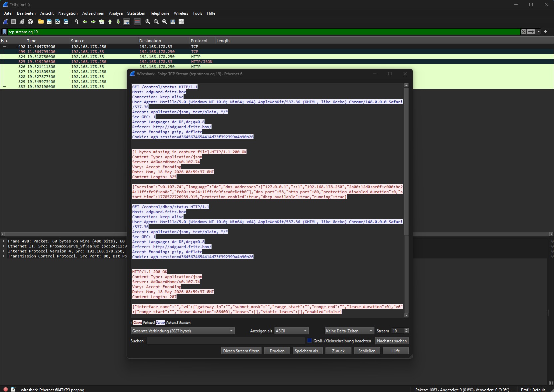The image size is (554, 392).
Task: Go to specified packet icon
Action: [x=102, y=22]
